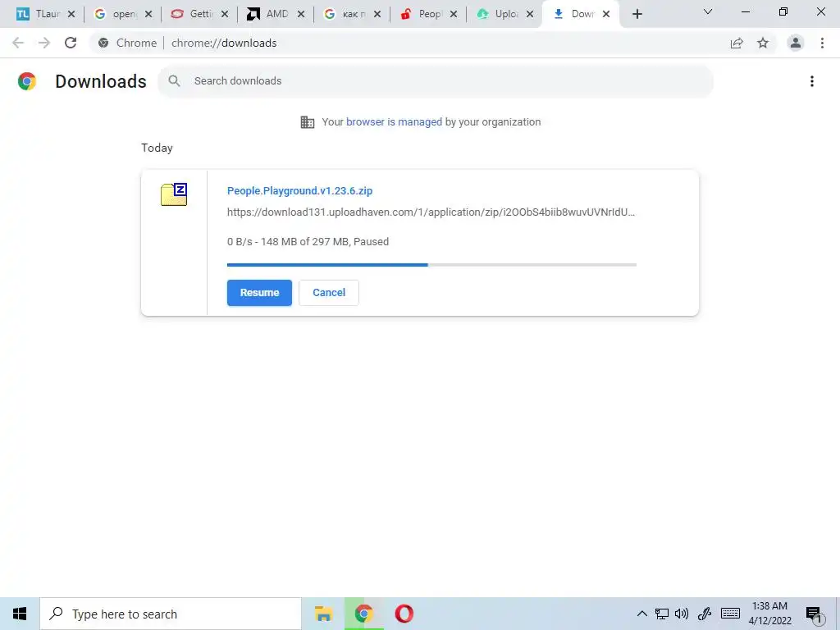
Task: Go forward to next page
Action: pyautogui.click(x=44, y=43)
